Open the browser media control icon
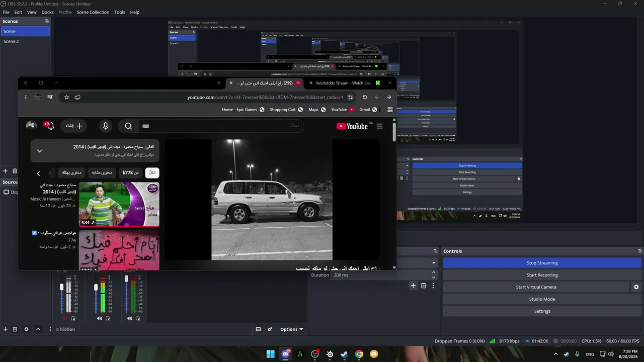644x362 pixels. 50,97
